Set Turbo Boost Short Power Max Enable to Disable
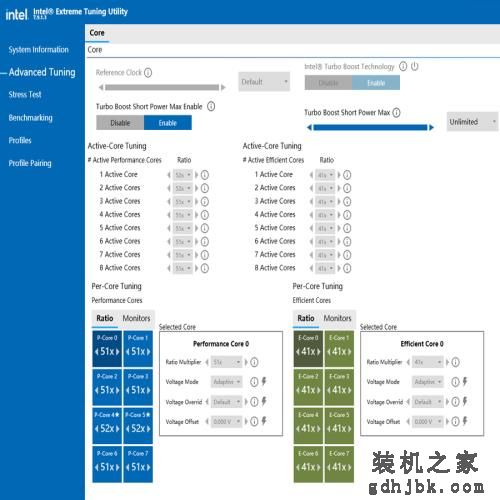Screen dimensions: 500x500 [120, 123]
